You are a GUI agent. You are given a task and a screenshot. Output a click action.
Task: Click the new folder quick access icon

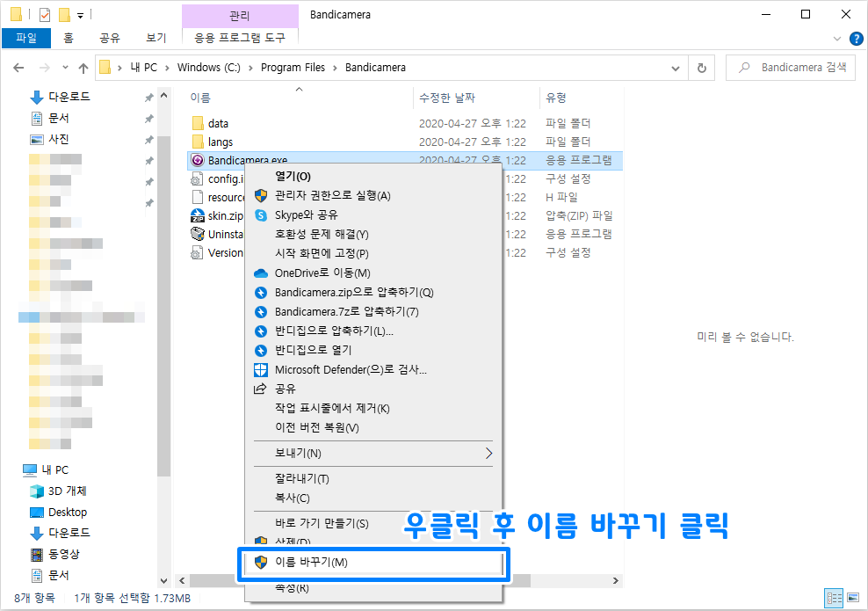(65, 14)
